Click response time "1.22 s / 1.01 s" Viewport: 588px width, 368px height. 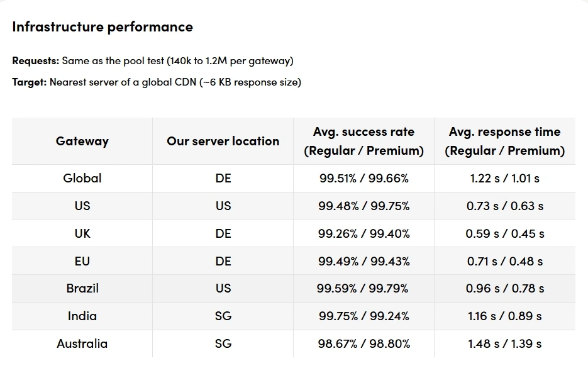pos(505,178)
